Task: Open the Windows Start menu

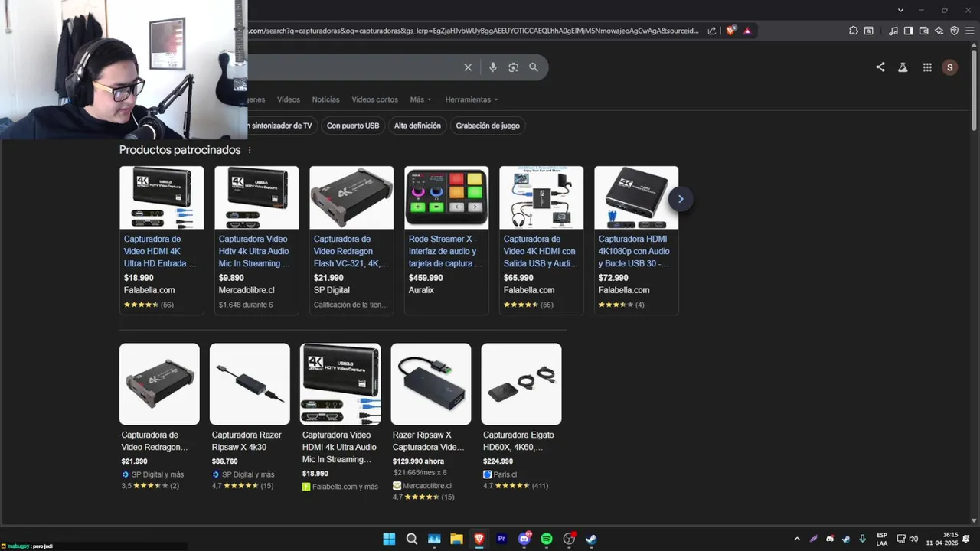Action: (389, 539)
